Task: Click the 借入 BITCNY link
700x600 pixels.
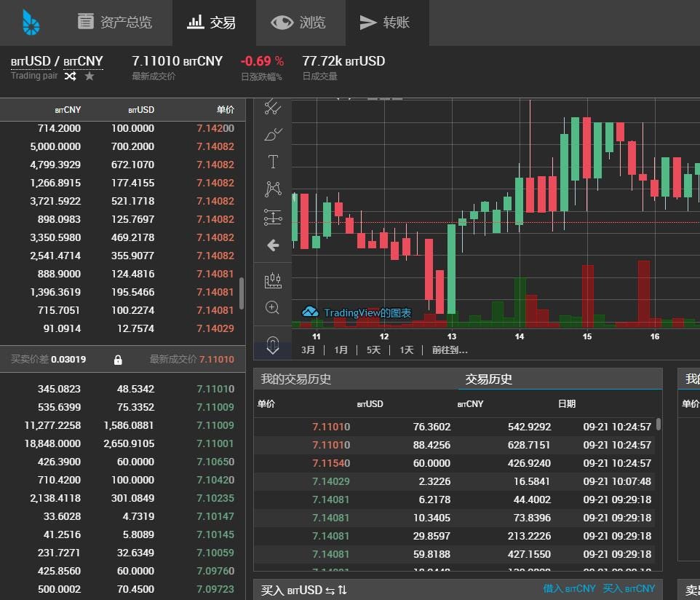Action: coord(569,589)
